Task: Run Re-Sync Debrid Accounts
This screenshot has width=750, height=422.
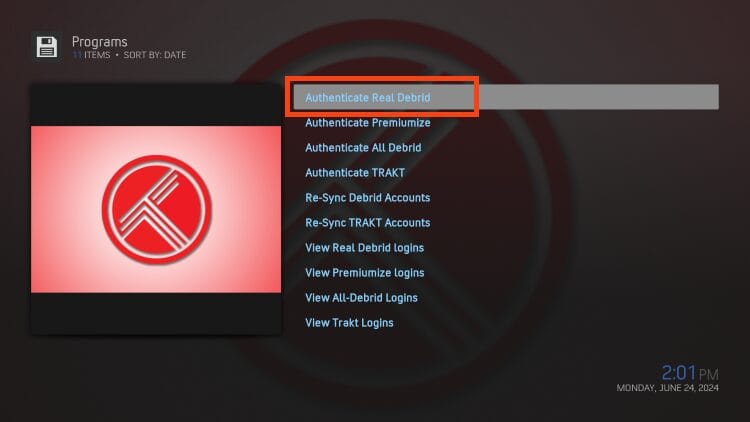Action: click(x=367, y=198)
